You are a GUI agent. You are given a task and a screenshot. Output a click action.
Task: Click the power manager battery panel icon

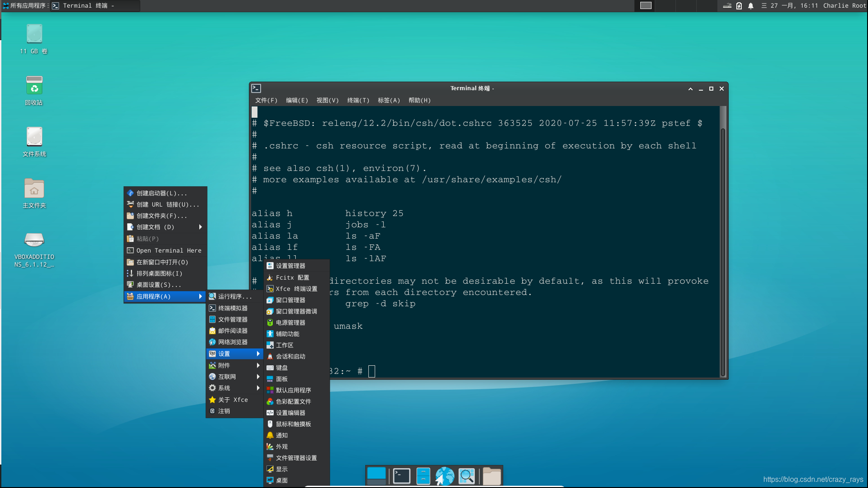(x=739, y=6)
